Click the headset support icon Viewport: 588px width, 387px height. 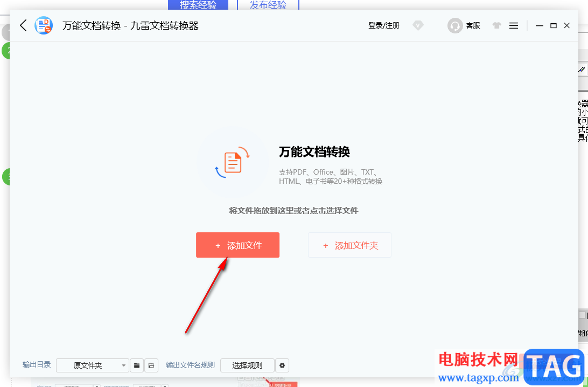pyautogui.click(x=455, y=25)
